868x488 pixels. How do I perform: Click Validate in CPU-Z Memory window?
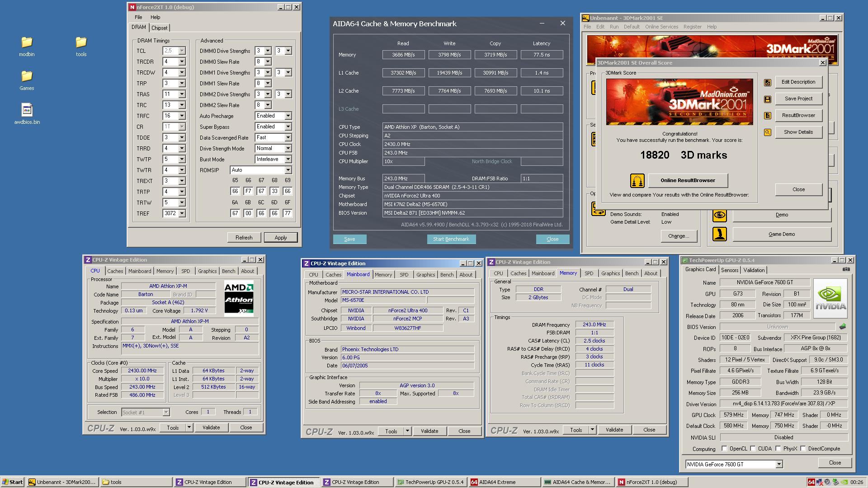[x=614, y=430]
